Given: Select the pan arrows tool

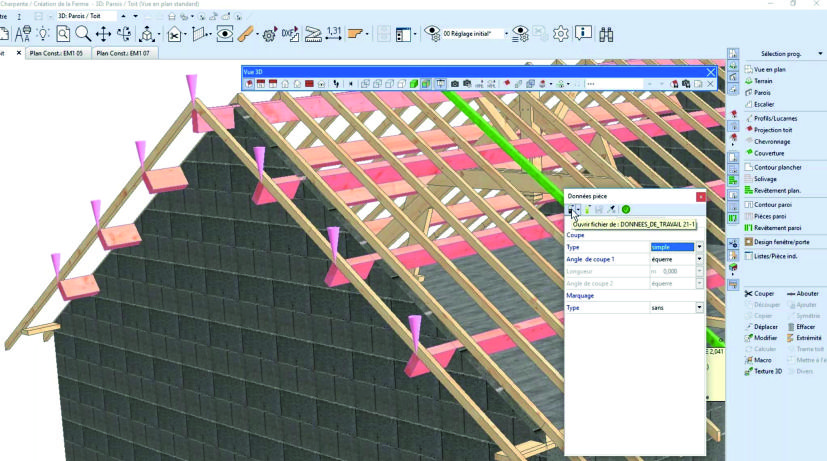Looking at the screenshot, I should [103, 34].
